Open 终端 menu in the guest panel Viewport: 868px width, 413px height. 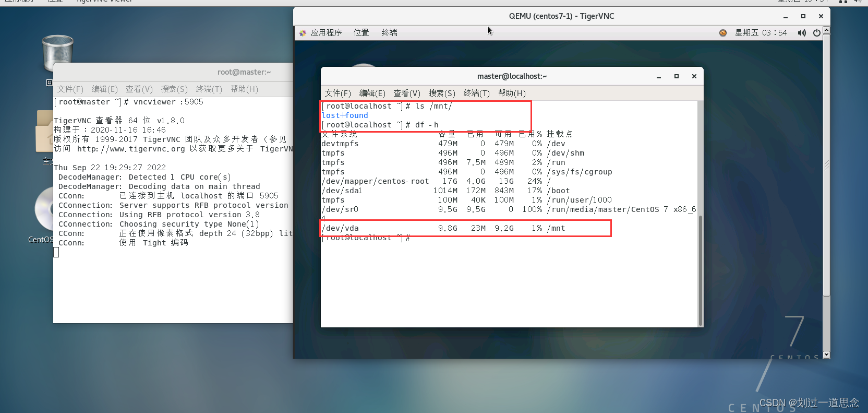[390, 33]
